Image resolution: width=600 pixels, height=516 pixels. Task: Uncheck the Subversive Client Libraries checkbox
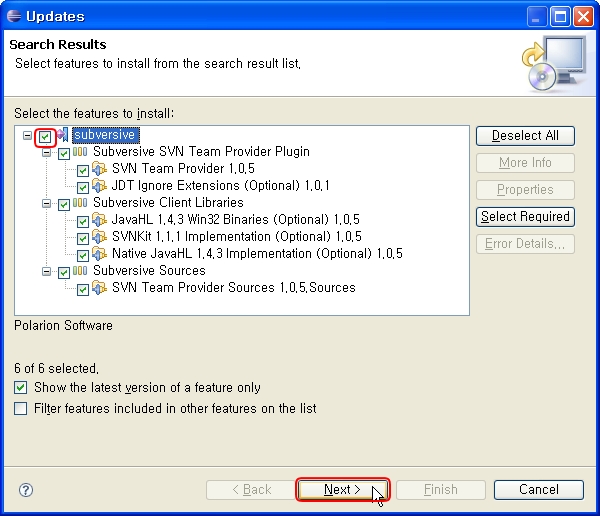coord(64,205)
